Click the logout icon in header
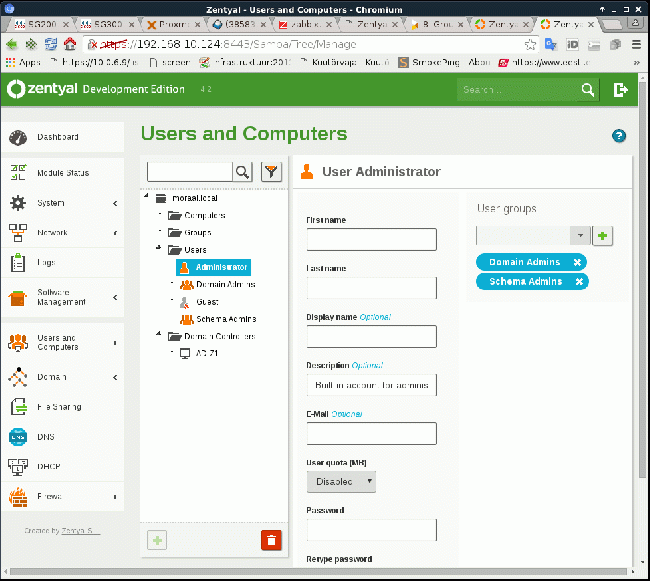Screen dimensions: 650x581 620,90
